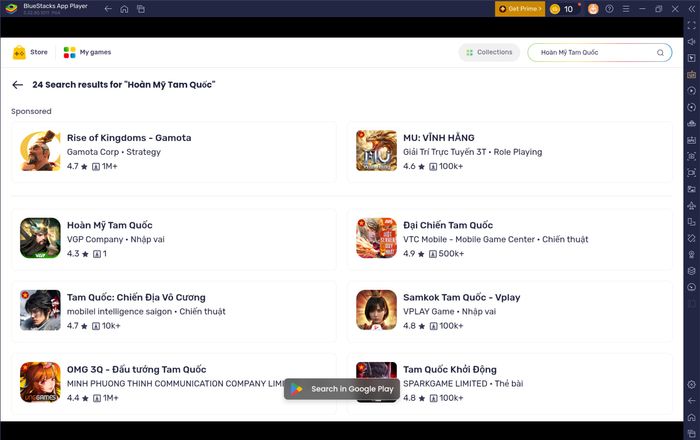Open Đại Chiến Tam Quốc result
Image resolution: width=700 pixels, height=440 pixels.
pyautogui.click(x=510, y=239)
